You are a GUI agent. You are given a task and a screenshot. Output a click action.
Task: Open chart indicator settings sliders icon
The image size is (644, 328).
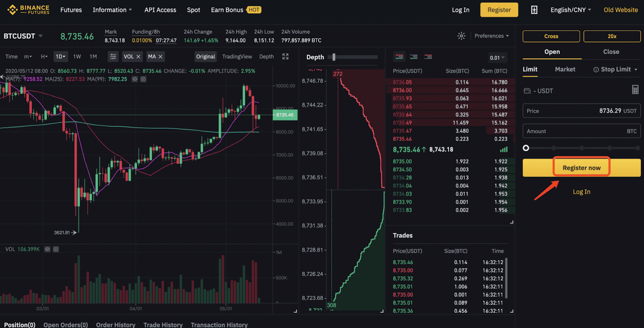[113, 57]
